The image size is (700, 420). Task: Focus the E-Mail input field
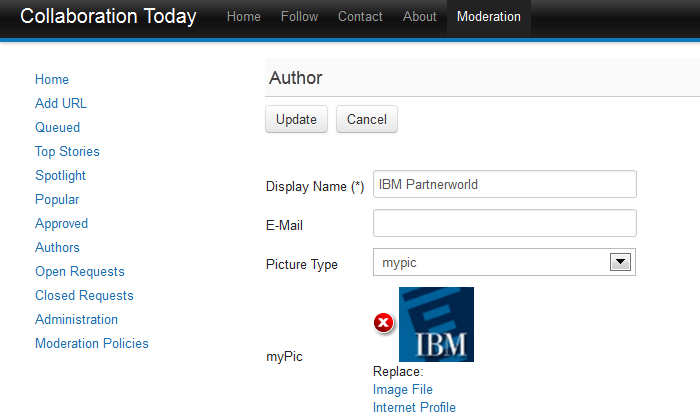click(x=505, y=223)
